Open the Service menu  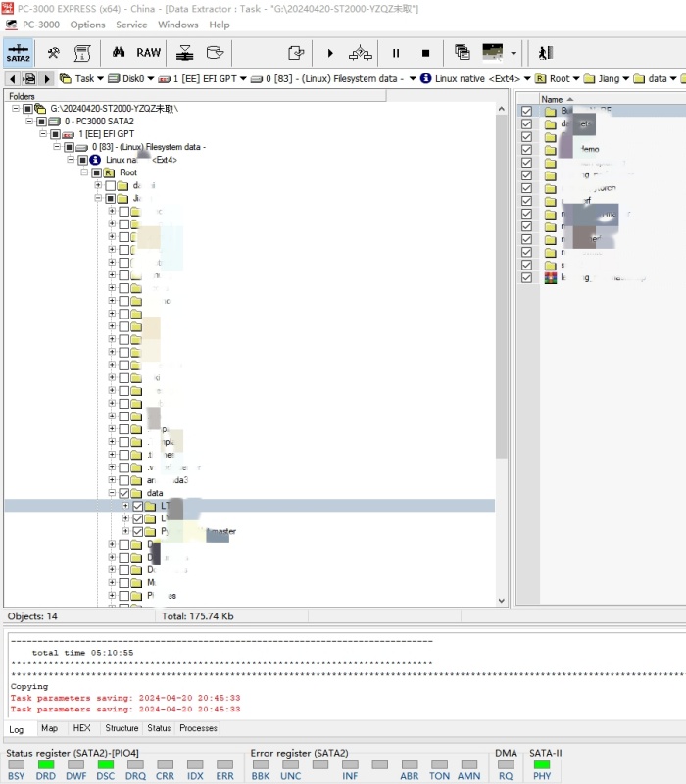[x=131, y=24]
